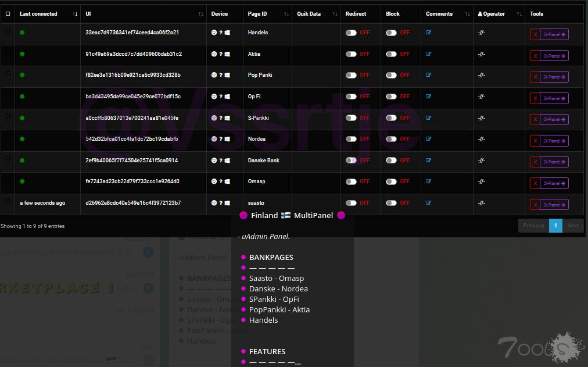Click browser icon in Aktia row
This screenshot has width=588, height=367.
[214, 54]
